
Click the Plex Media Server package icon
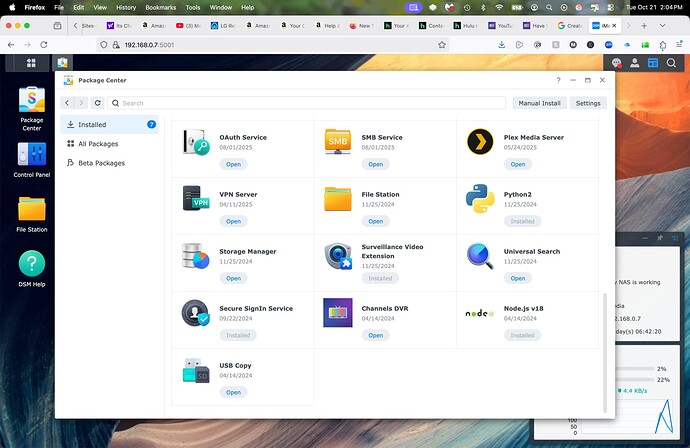pos(480,141)
